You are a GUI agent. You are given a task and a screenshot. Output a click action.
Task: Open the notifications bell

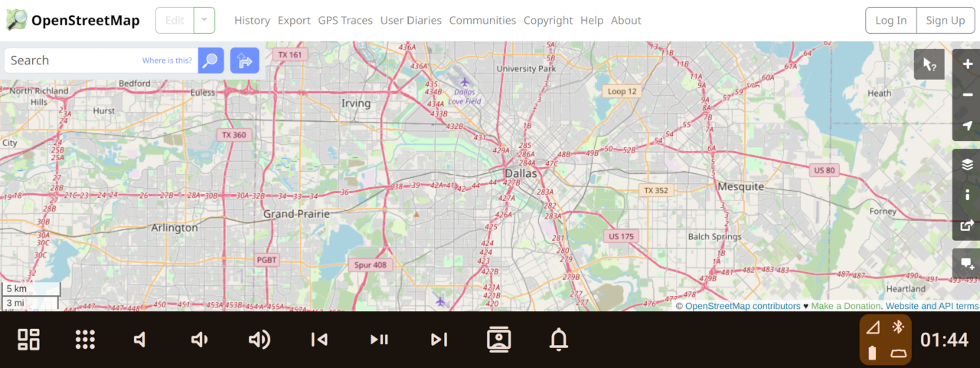[x=559, y=340]
